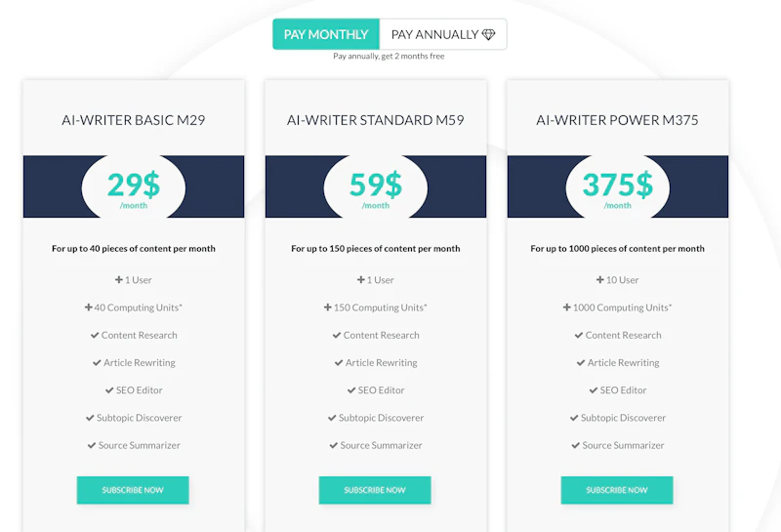Click the plus icon beside 1000 Computing Units
Image resolution: width=781 pixels, height=532 pixels.
[567, 307]
